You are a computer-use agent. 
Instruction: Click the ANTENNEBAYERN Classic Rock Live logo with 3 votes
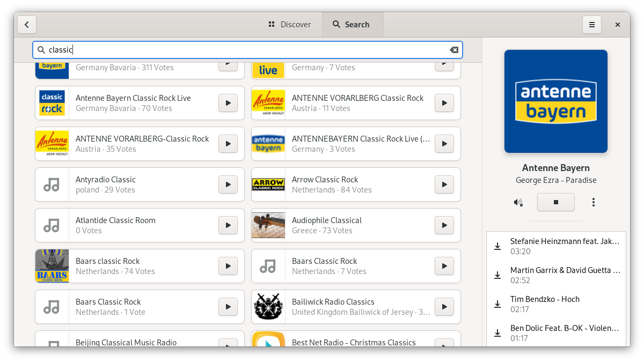point(268,144)
